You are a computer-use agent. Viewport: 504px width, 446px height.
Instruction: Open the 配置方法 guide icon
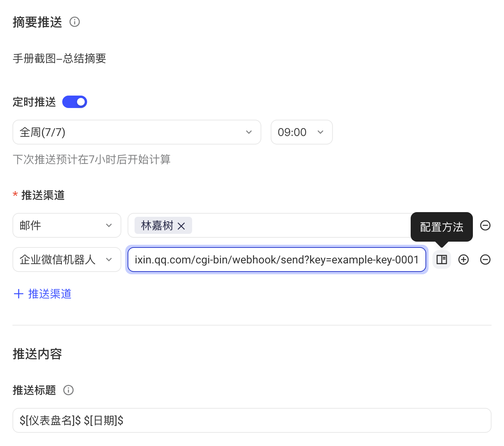pyautogui.click(x=442, y=260)
